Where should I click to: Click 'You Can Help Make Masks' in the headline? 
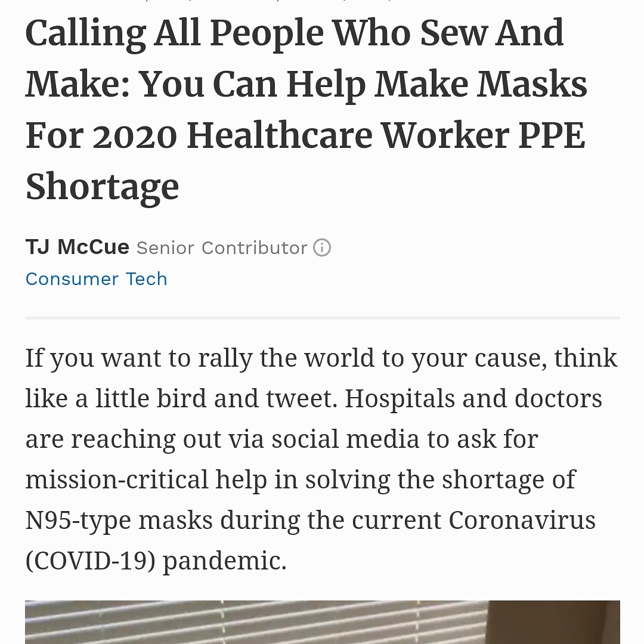coord(363,85)
